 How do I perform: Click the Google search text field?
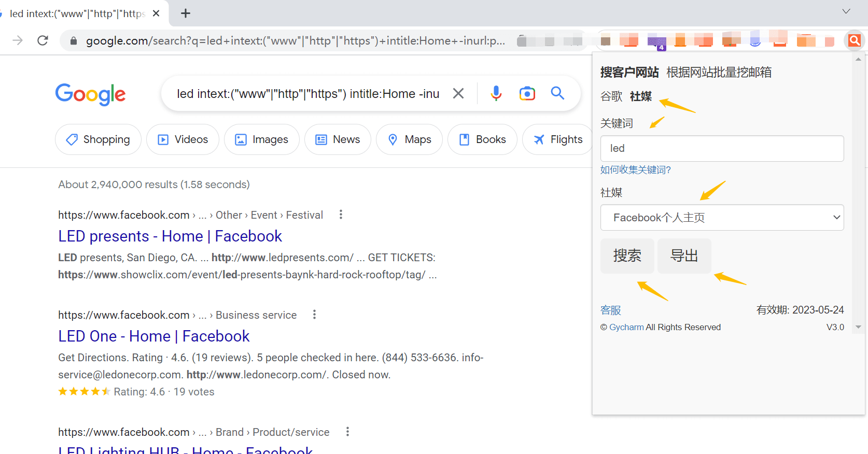[x=308, y=94]
